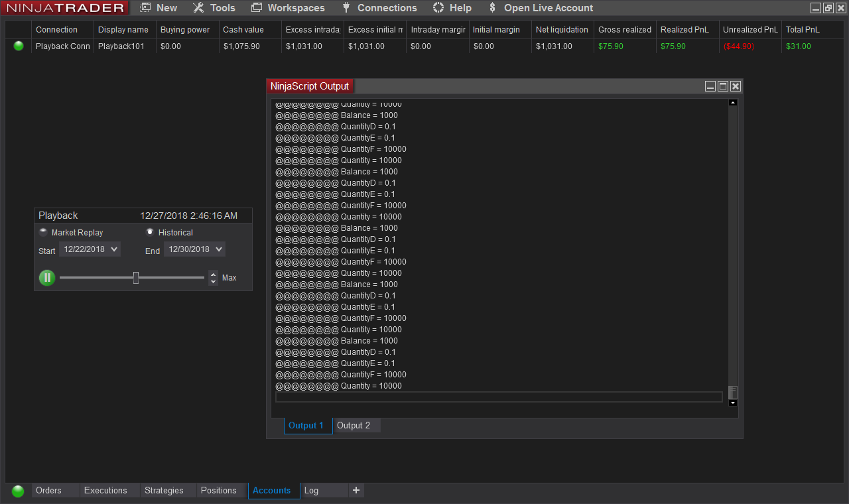The image size is (849, 504).
Task: Select the Historical radio option
Action: (x=150, y=232)
